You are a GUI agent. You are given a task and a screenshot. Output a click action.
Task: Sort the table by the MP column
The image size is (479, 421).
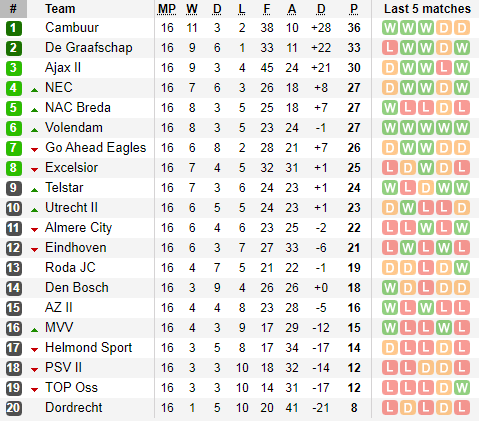[167, 9]
